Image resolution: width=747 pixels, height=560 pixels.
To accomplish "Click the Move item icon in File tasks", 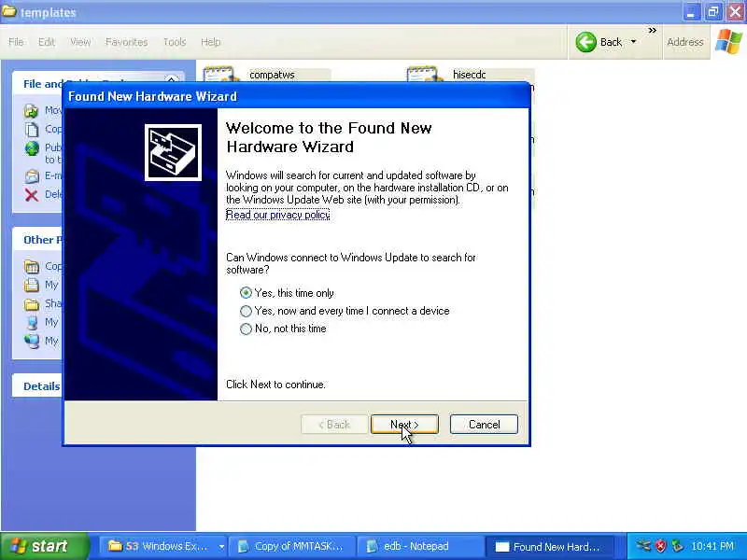I will click(32, 111).
